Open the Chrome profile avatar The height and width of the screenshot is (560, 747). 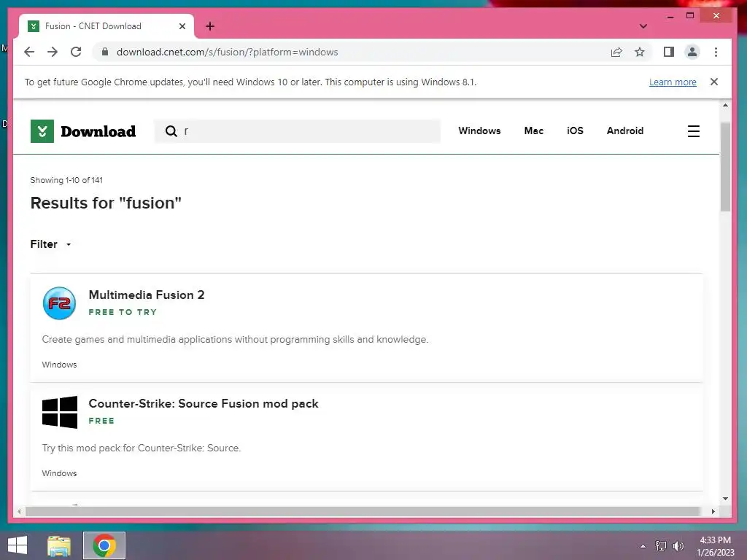pyautogui.click(x=692, y=52)
